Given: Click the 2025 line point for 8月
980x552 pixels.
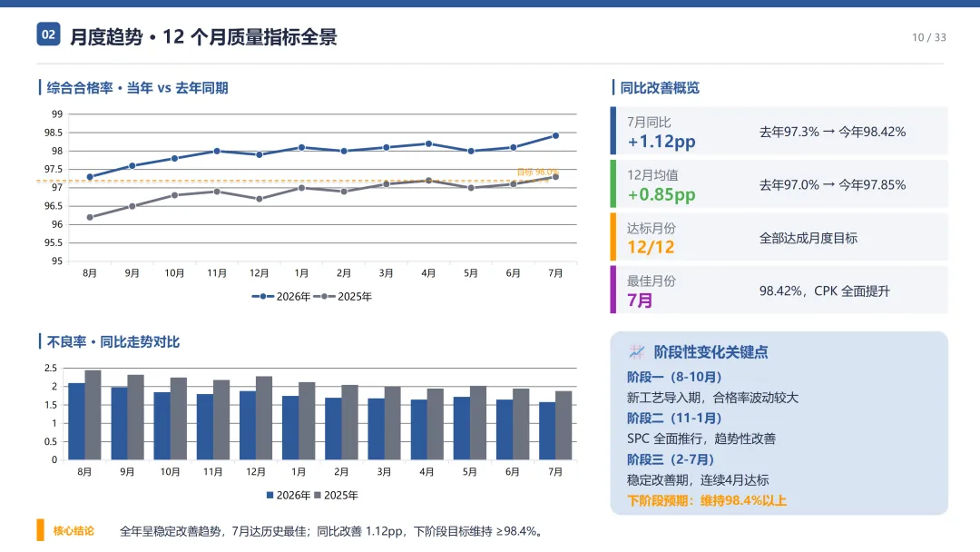Looking at the screenshot, I should [90, 218].
